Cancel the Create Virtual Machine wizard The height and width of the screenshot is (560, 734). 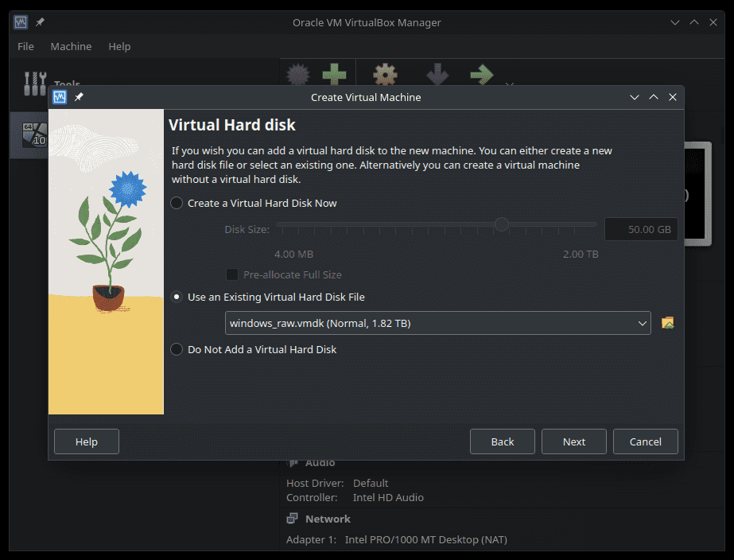click(x=645, y=441)
